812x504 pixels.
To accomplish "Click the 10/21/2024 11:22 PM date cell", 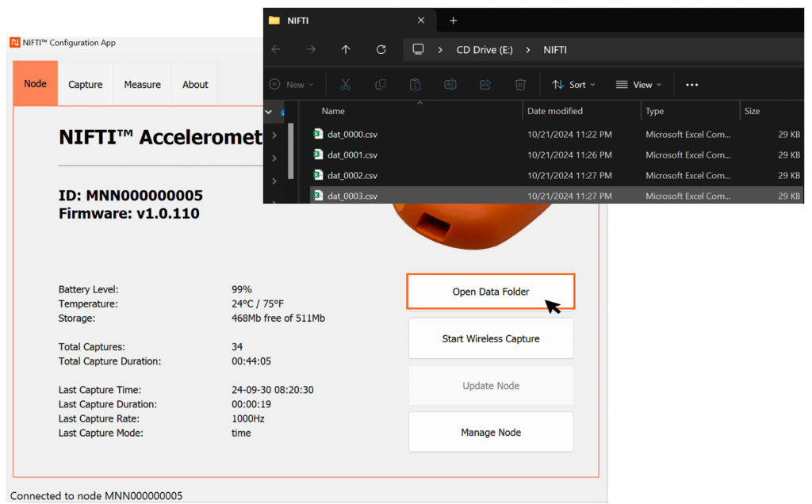I will (569, 134).
